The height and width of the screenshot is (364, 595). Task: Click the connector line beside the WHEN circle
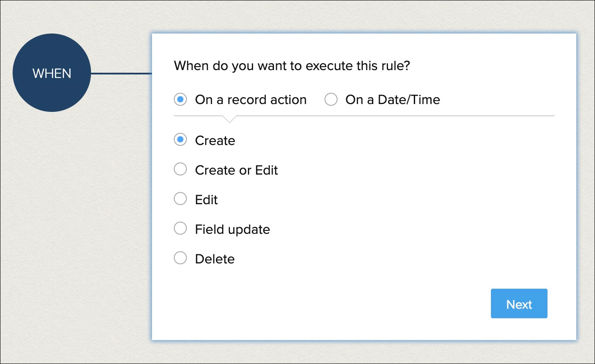[121, 74]
